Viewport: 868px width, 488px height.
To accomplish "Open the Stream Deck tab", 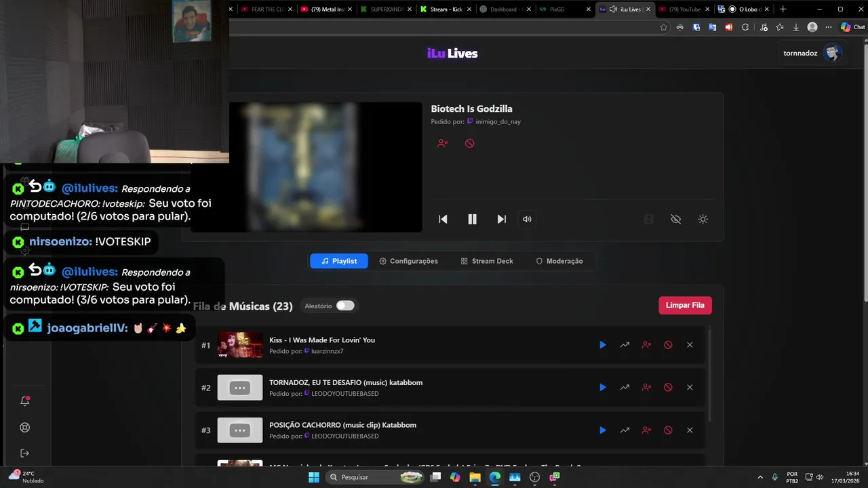I will pos(487,261).
